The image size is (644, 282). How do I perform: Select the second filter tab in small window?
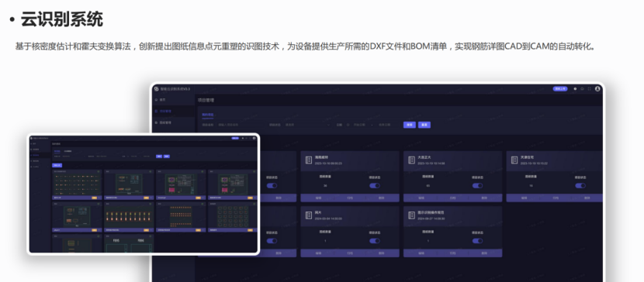(68, 151)
